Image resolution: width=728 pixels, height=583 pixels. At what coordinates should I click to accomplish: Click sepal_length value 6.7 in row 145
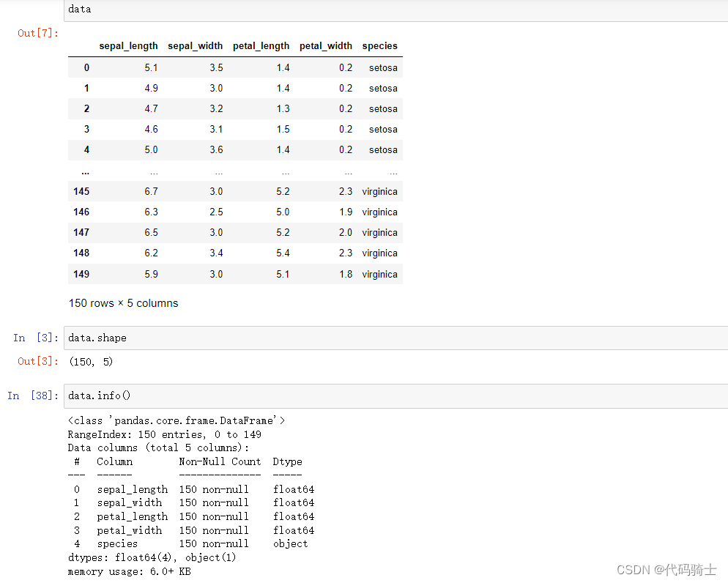click(151, 191)
